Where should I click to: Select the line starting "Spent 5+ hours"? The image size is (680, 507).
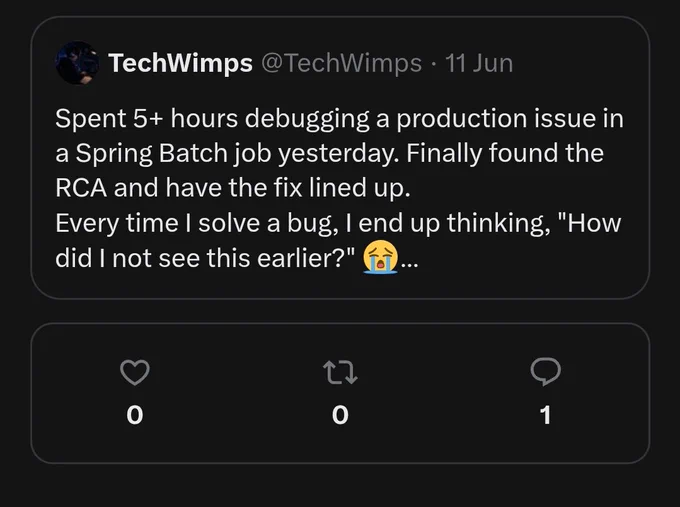(340, 118)
